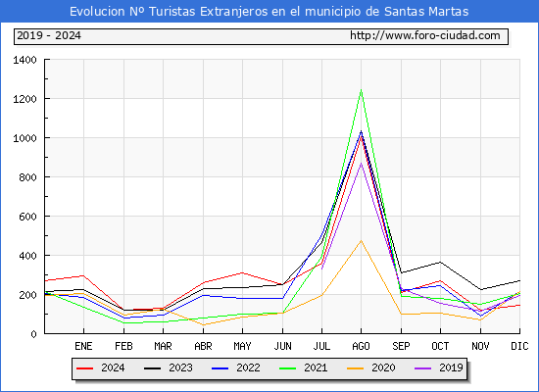Click the orange 2020 peak at August
This screenshot has height=392, width=539.
pyautogui.click(x=361, y=241)
